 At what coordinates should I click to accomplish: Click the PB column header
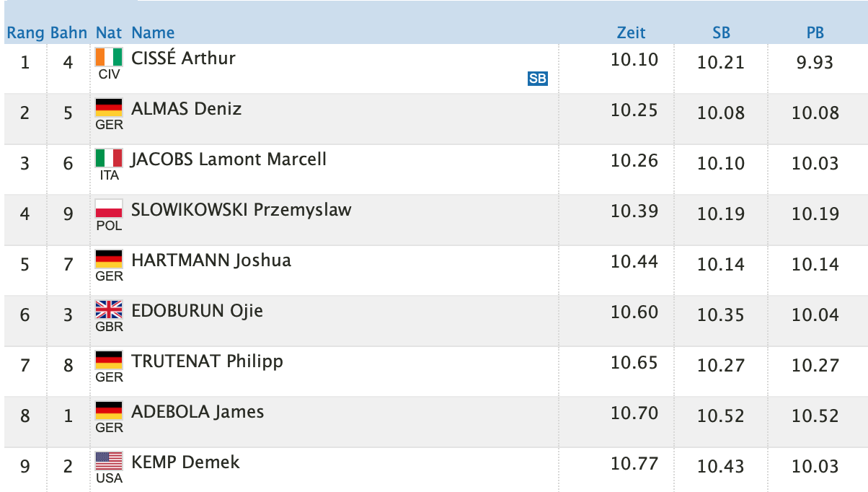pos(815,32)
